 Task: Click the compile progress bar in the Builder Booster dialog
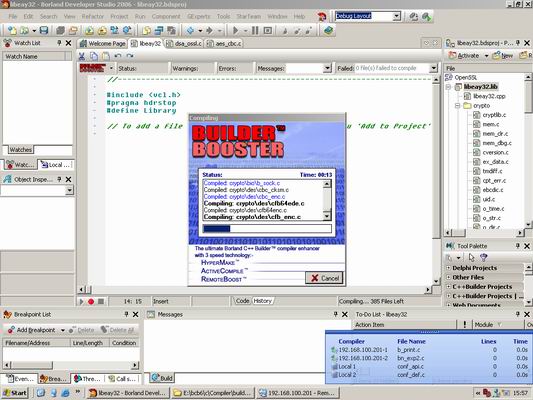point(267,229)
